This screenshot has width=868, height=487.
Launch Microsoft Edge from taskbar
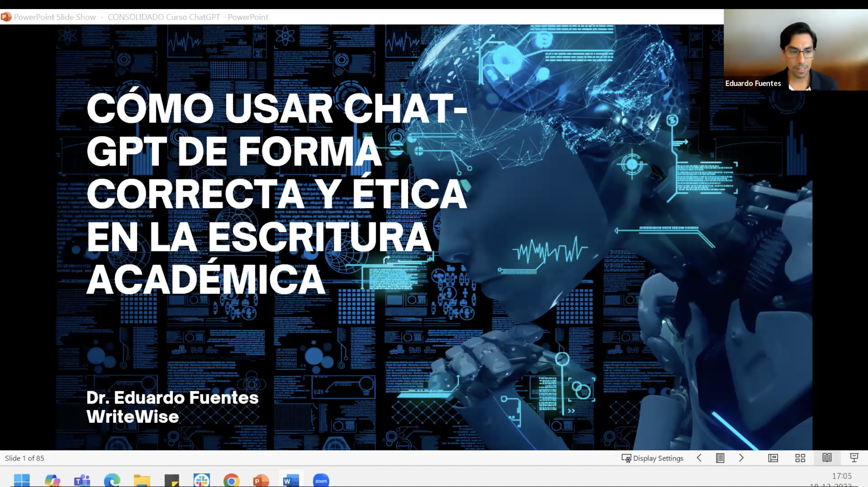point(112,480)
